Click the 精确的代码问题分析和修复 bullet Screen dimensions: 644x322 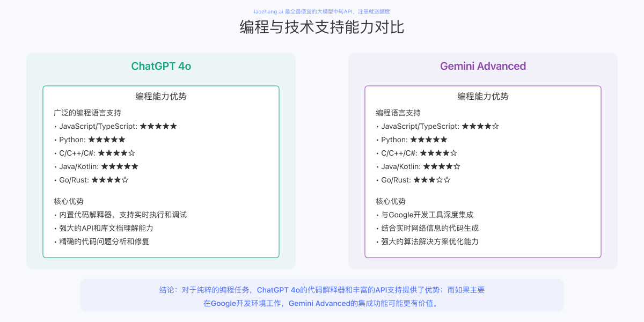point(101,241)
